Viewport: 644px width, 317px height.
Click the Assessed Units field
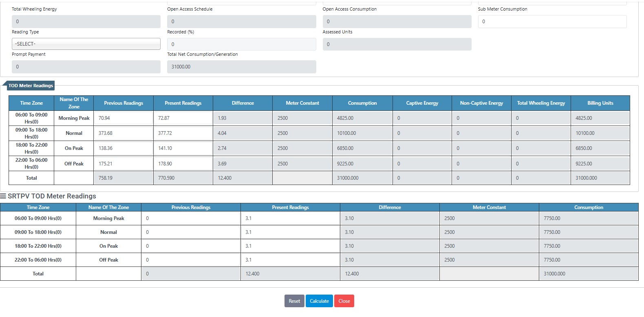pos(397,44)
